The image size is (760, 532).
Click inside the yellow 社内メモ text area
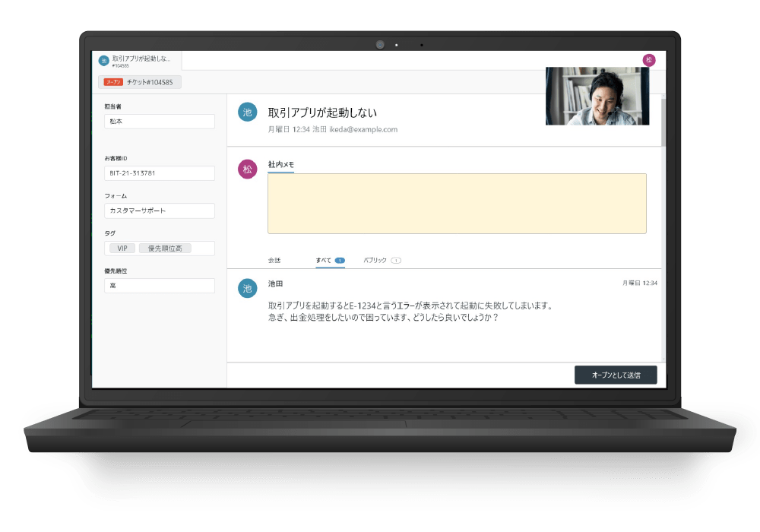457,204
